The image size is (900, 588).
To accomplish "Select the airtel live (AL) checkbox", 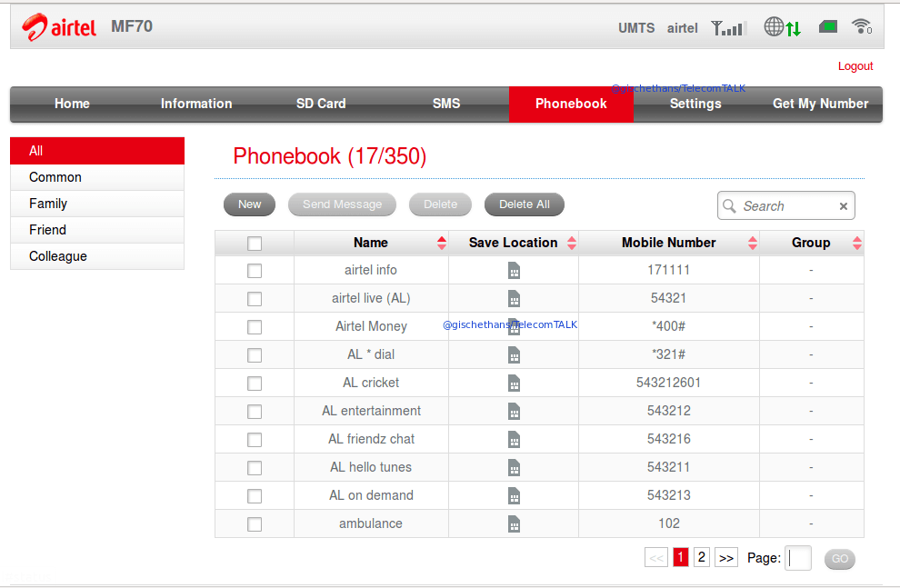I will [x=255, y=299].
